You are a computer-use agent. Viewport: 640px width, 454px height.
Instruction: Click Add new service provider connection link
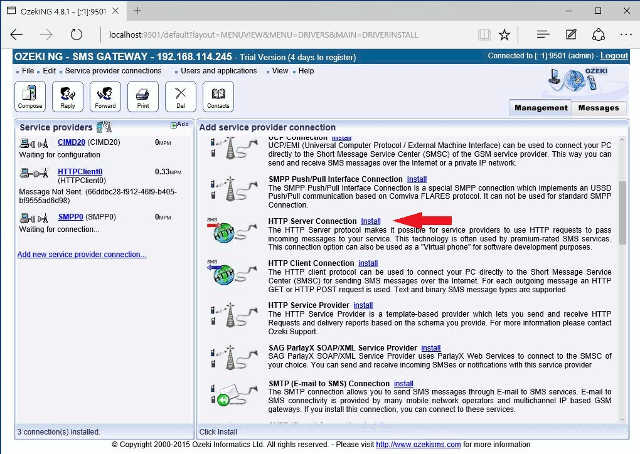point(82,254)
